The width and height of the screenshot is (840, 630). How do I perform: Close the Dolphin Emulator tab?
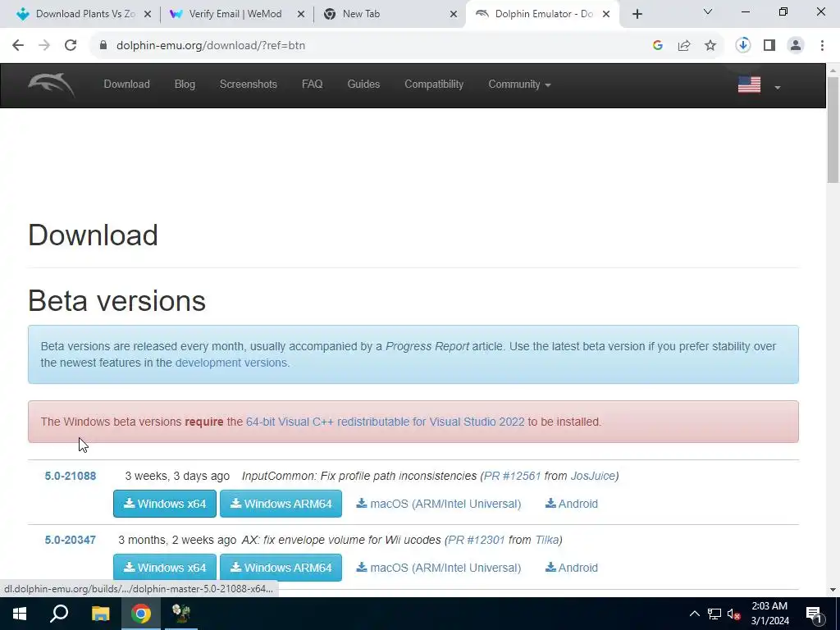point(606,14)
